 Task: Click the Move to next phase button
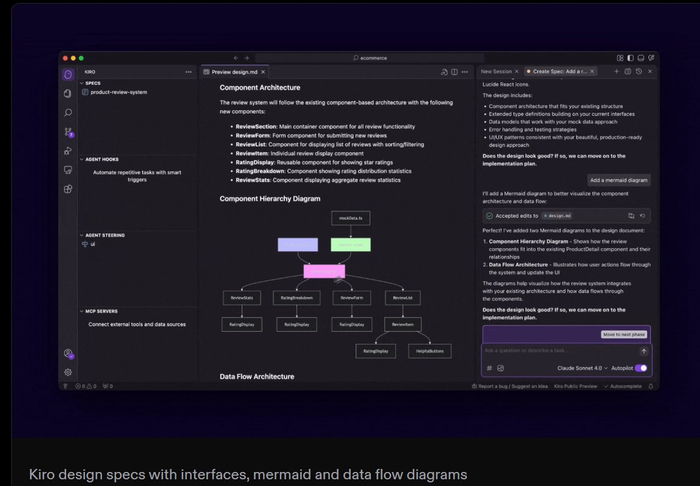[x=624, y=335]
